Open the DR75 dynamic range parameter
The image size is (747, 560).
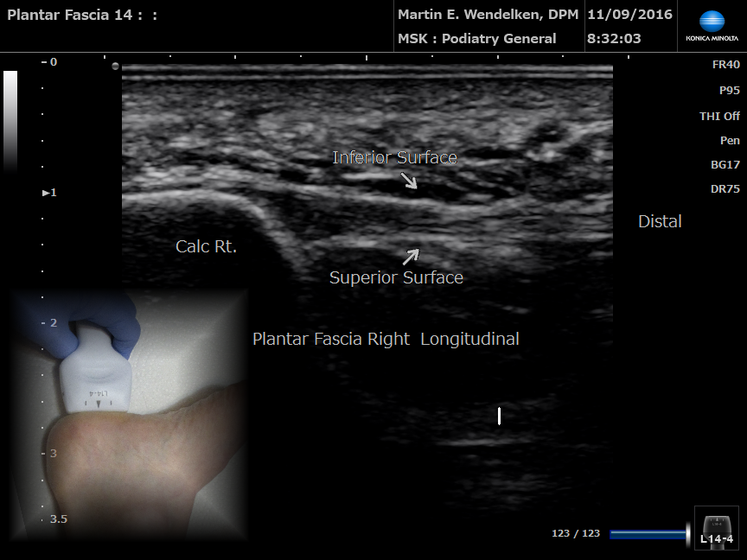click(x=725, y=188)
